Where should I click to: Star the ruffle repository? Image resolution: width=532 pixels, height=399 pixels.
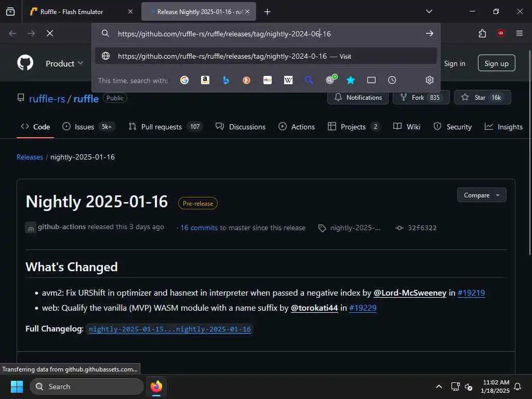click(483, 97)
